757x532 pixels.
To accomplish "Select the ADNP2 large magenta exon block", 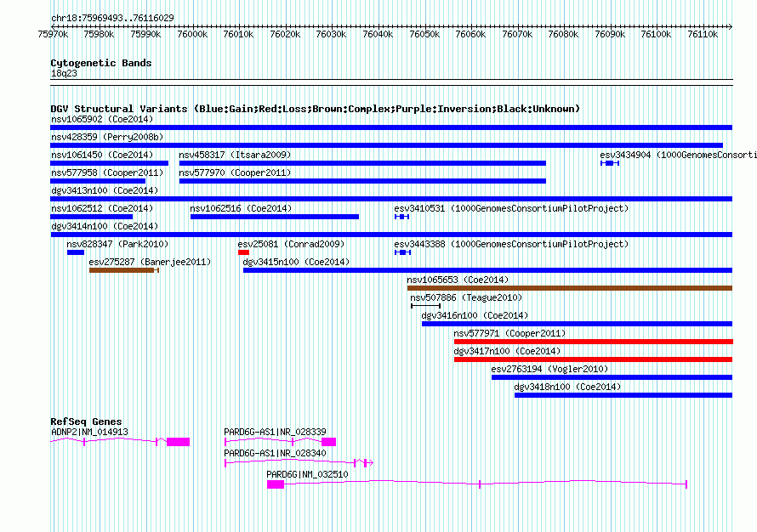I will click(x=178, y=442).
